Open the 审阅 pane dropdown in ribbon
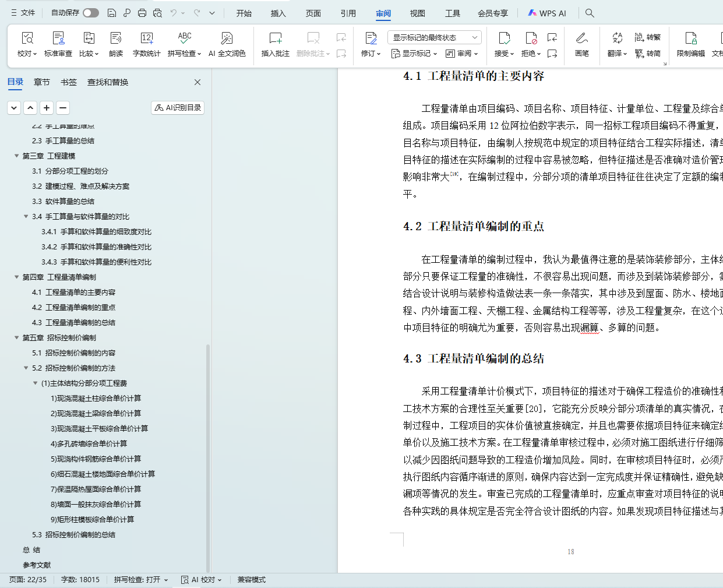723x588 pixels. [x=462, y=54]
